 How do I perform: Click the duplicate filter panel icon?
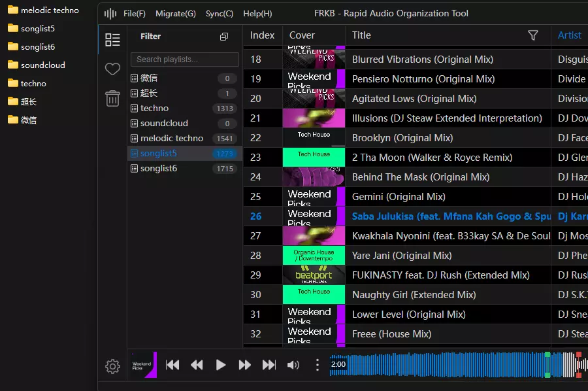[x=224, y=37]
